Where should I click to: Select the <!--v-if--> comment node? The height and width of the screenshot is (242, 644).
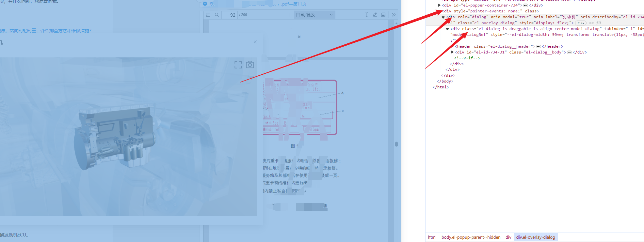pyautogui.click(x=467, y=58)
